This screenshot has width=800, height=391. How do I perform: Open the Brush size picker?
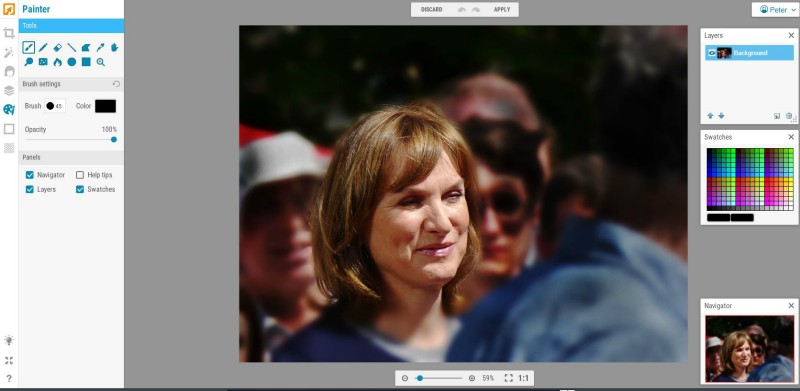pos(55,106)
